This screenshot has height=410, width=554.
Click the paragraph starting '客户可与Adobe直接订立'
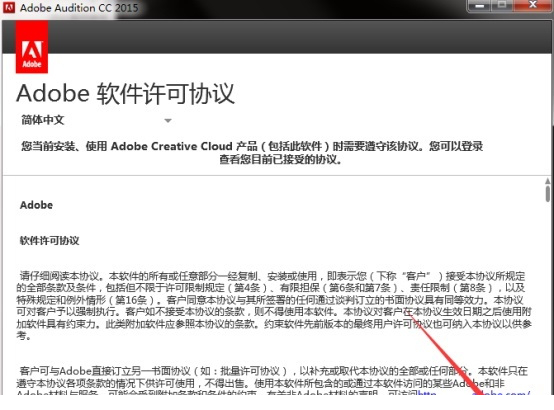coord(274,382)
